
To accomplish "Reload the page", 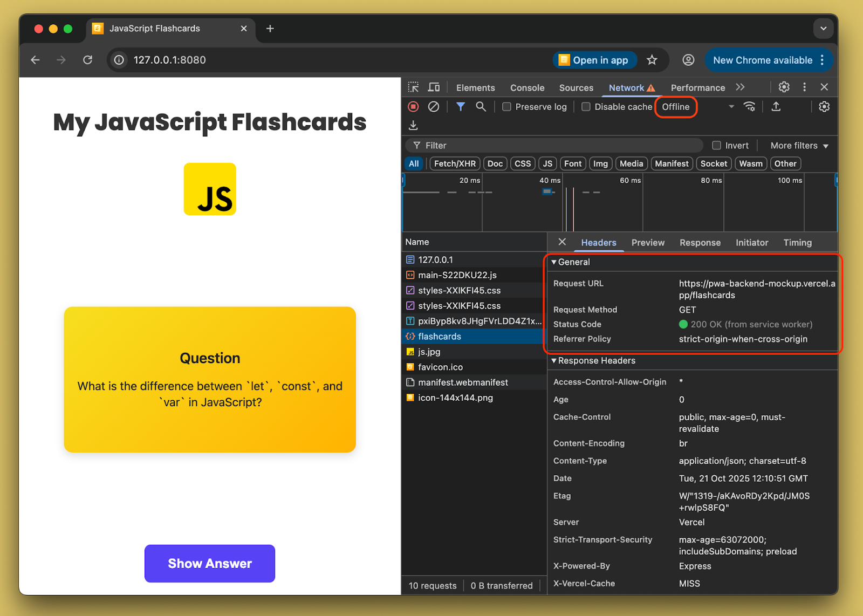I will [x=88, y=60].
